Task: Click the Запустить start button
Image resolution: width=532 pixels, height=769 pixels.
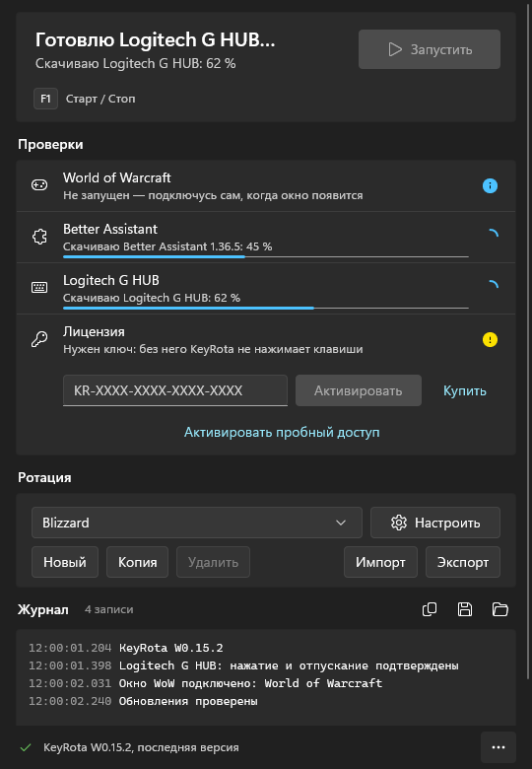Action: click(x=430, y=49)
